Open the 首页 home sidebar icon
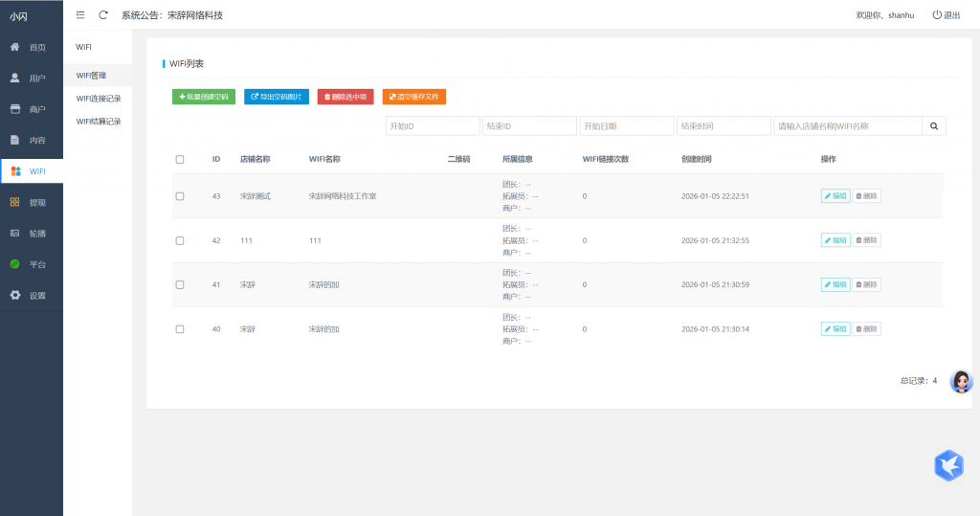980x516 pixels. click(15, 47)
